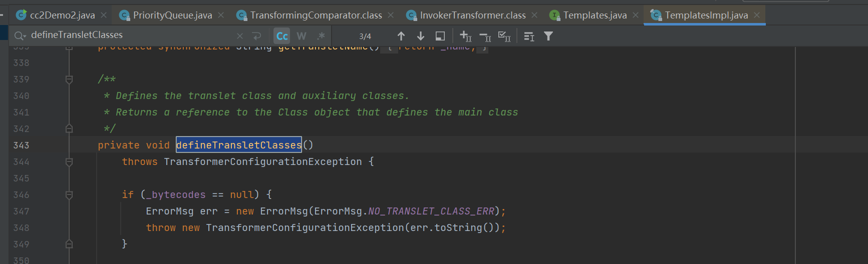Toggle Match Case (Cc) option
The height and width of the screenshot is (264, 868).
pos(282,36)
